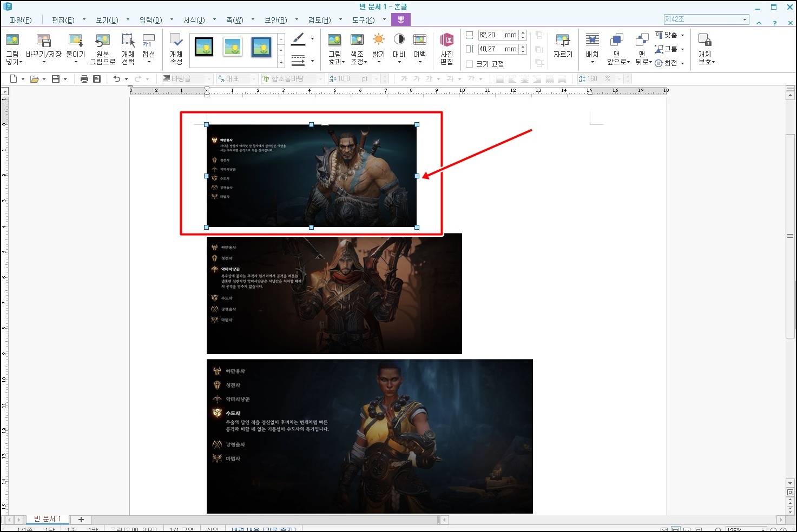797x532 pixels.
Task: Click the open folder icon in quick toolbar
Action: click(34, 79)
